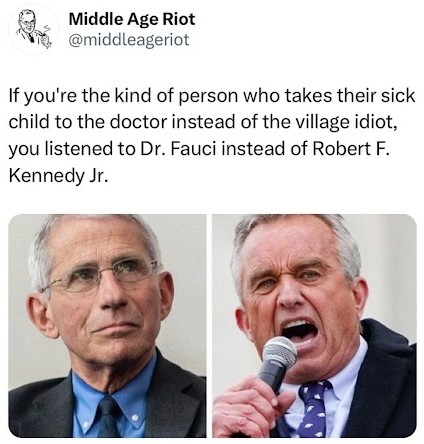Click the microphone in the right photo
This screenshot has width=424, height=444.
click(x=277, y=363)
